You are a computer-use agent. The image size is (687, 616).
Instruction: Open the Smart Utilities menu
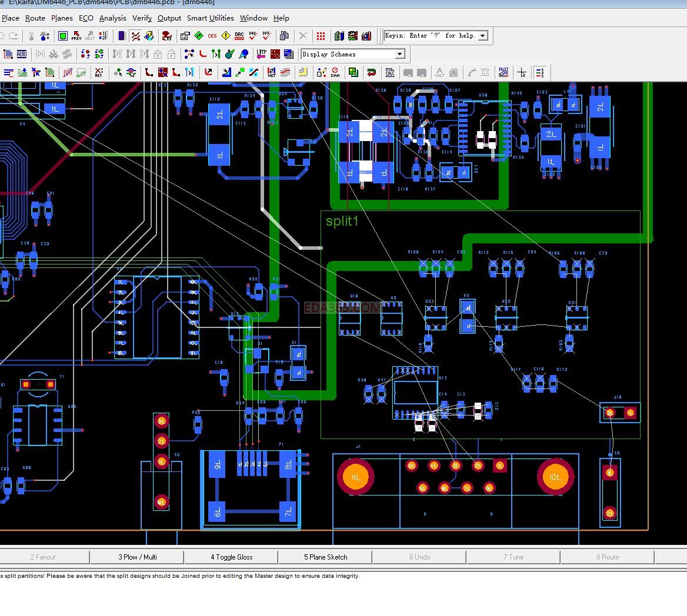[x=210, y=18]
